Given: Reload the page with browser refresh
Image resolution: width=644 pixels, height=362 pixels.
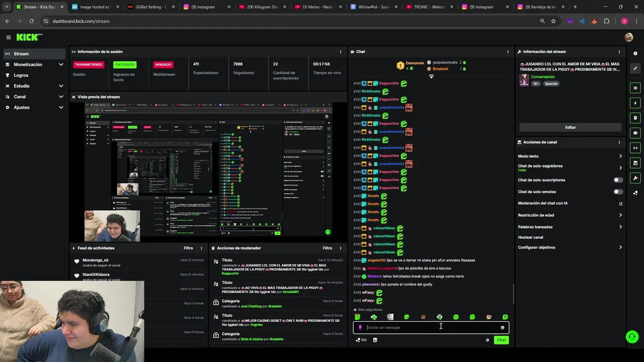Looking at the screenshot, I should point(31,21).
